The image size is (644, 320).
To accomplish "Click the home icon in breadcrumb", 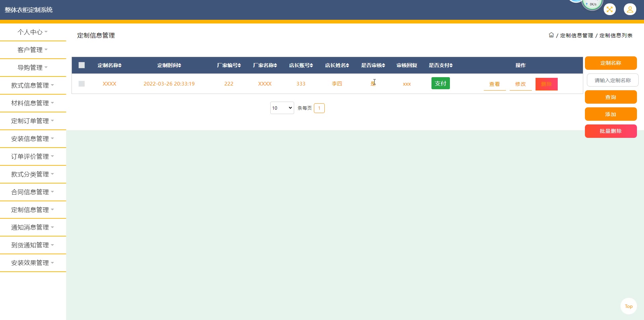I will (x=551, y=35).
